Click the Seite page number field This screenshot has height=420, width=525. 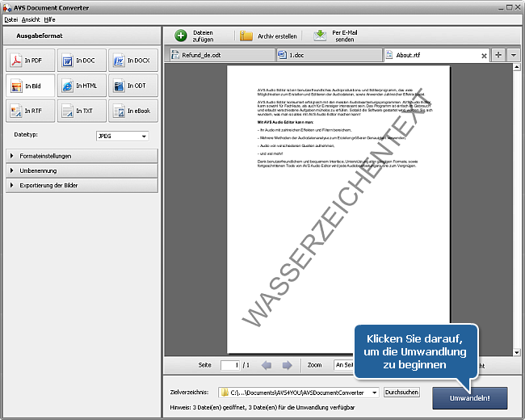[230, 365]
